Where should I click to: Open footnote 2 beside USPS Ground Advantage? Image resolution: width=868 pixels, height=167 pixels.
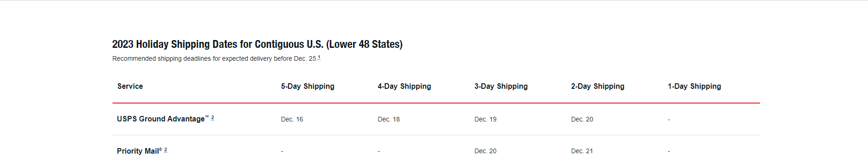pos(213,118)
